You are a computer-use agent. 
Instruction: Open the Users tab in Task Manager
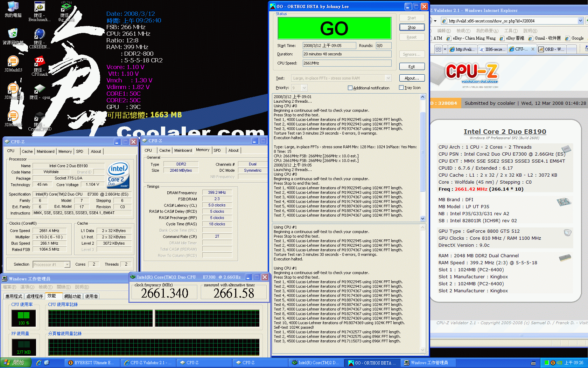click(x=92, y=297)
